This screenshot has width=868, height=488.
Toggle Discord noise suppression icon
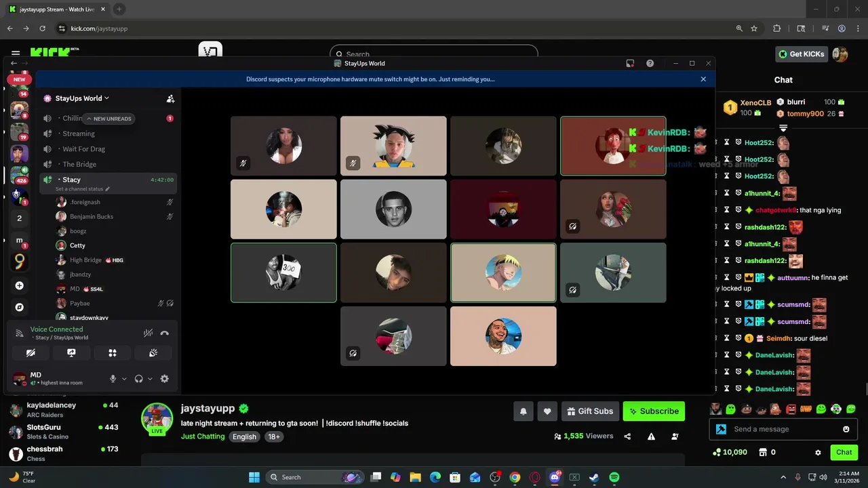(148, 333)
